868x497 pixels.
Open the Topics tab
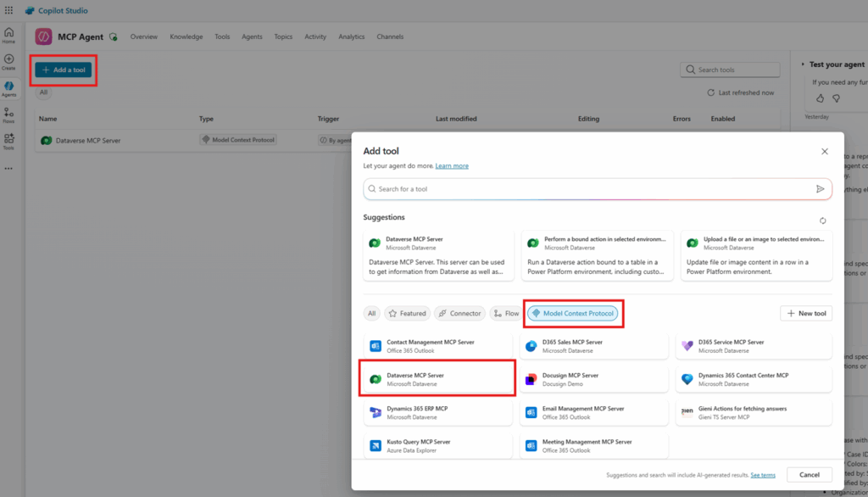tap(283, 36)
